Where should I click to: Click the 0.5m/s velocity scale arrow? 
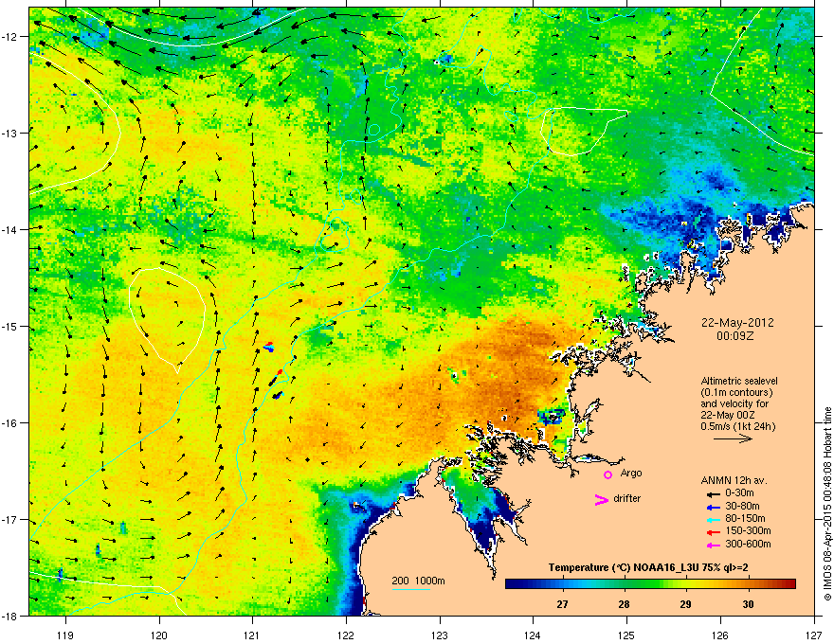(733, 438)
